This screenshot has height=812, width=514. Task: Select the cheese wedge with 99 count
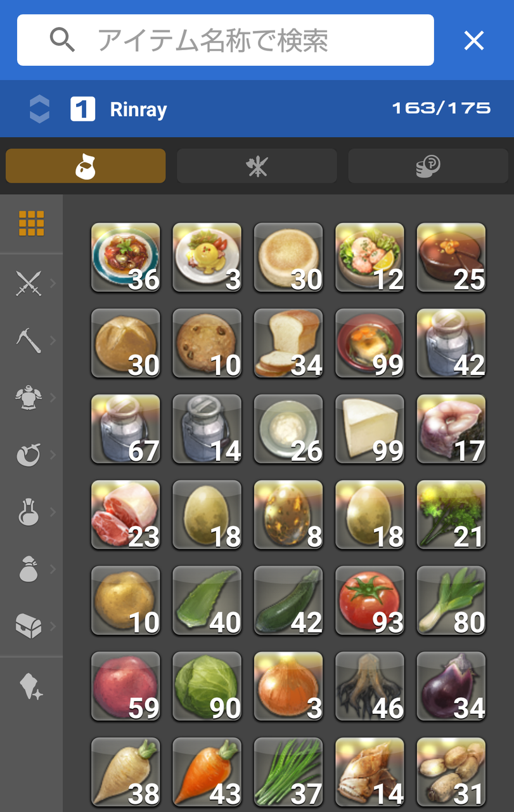(x=369, y=429)
